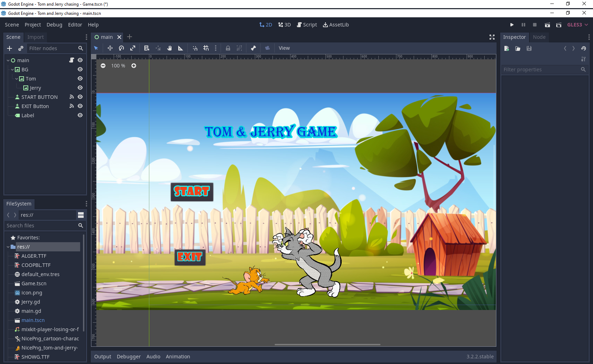Viewport: 593px width, 364px height.
Task: Toggle visibility of the Label node
Action: [x=80, y=115]
